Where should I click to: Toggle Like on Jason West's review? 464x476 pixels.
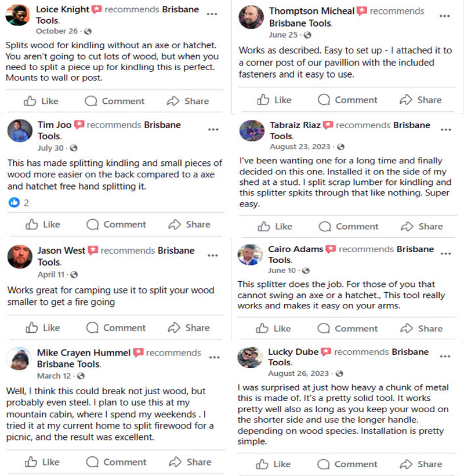point(42,328)
